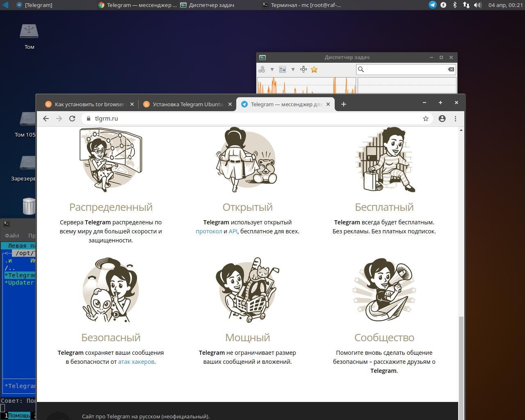The height and width of the screenshot is (420, 525).
Task: Open the applications menu in top panel
Action: (5, 5)
